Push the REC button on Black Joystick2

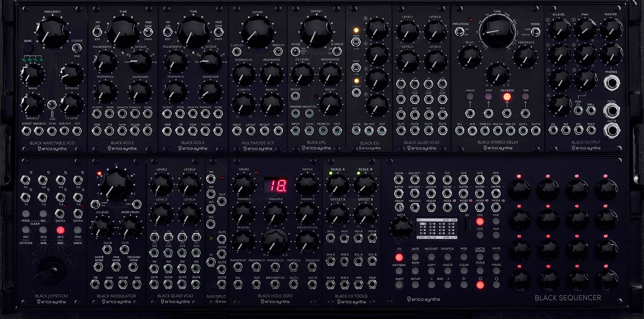coord(43,213)
